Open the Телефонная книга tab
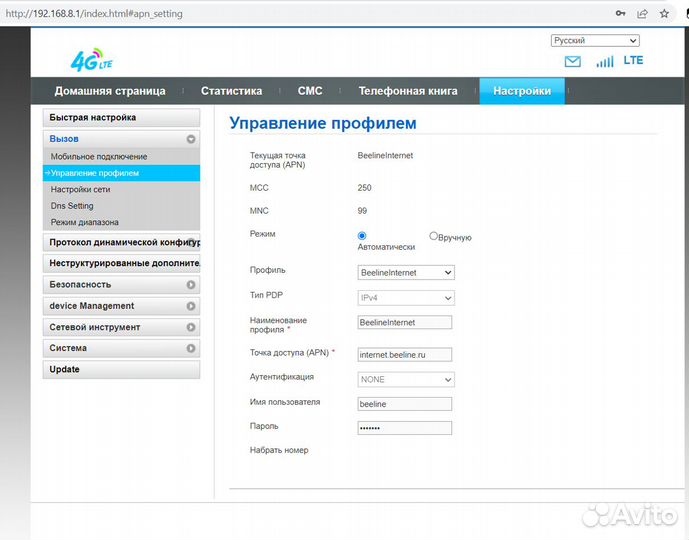The height and width of the screenshot is (540, 689). coord(408,91)
